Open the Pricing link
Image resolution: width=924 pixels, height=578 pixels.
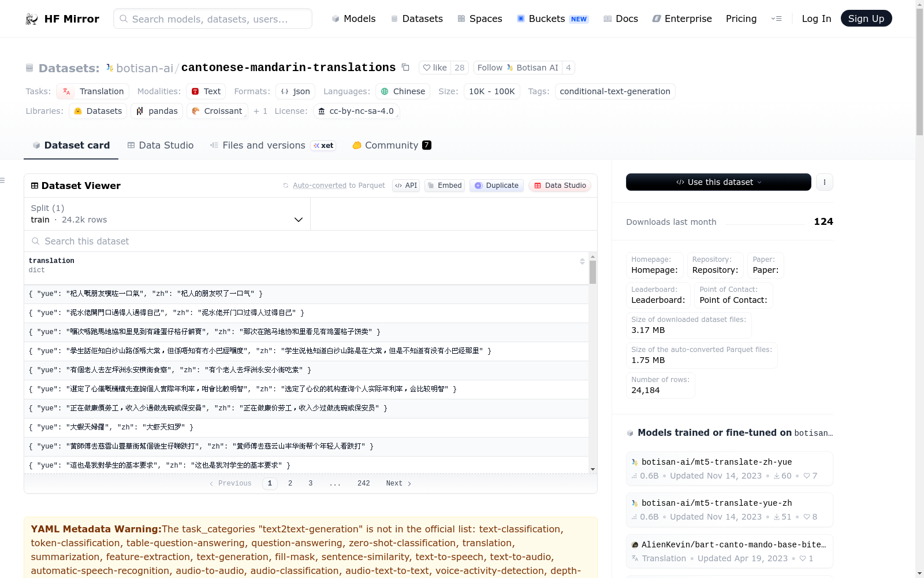(x=741, y=18)
